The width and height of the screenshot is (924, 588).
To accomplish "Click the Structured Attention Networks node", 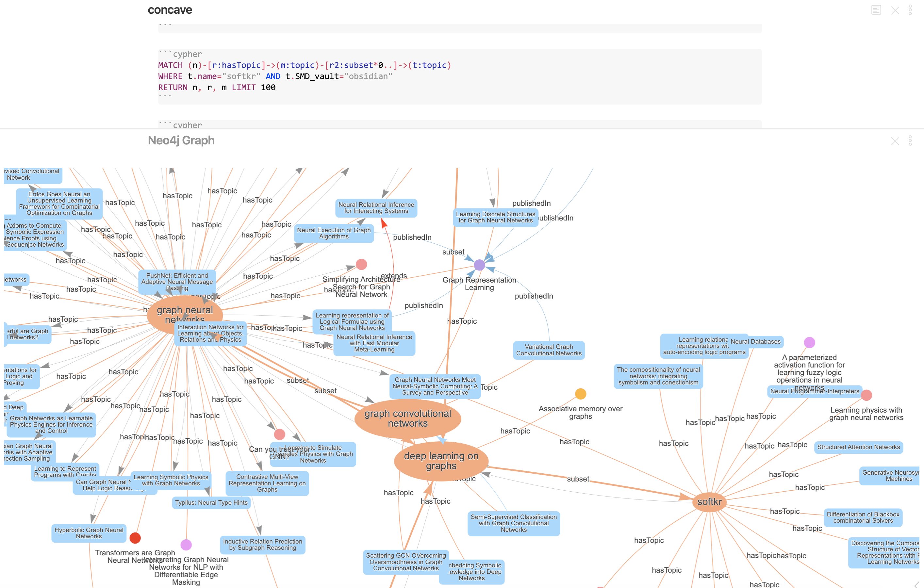I will [x=858, y=447].
